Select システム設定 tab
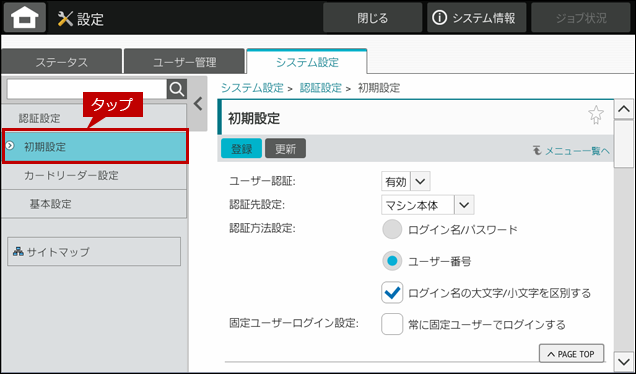636x374 pixels. (x=307, y=62)
